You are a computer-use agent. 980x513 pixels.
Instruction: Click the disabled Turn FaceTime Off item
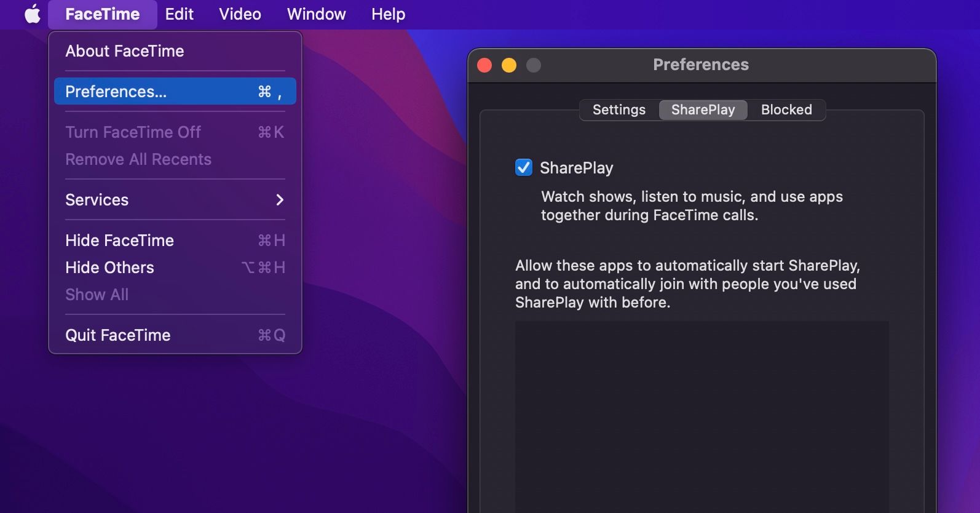[175, 132]
